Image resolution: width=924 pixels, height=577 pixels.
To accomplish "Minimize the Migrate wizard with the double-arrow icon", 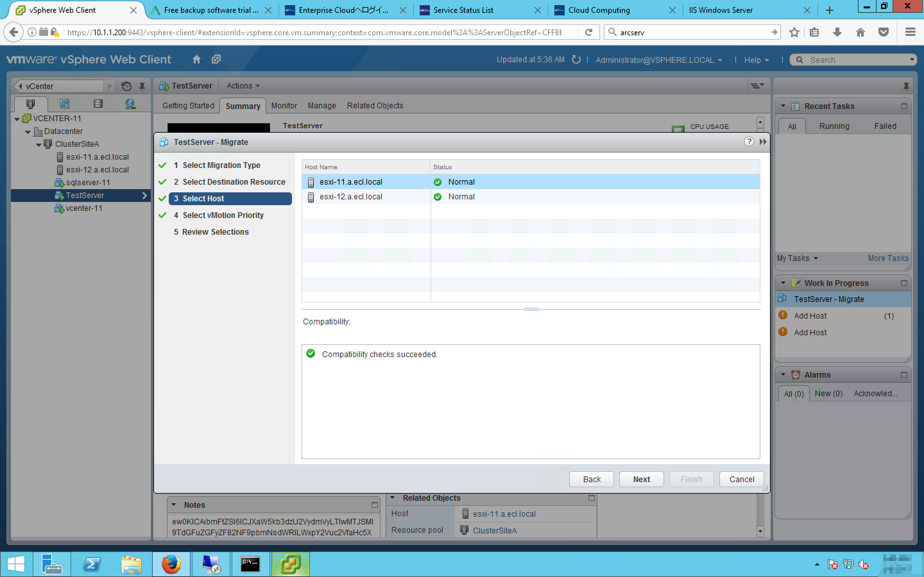I will (763, 142).
